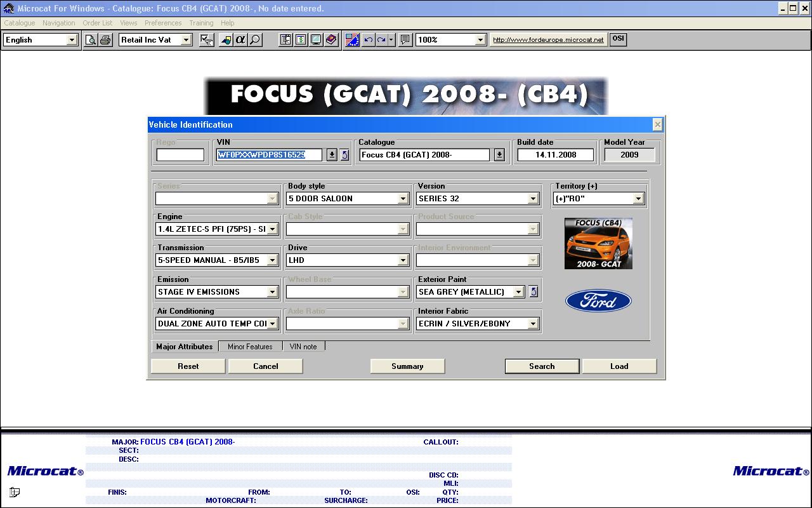Click the magnifying glass search icon
Viewport: 812px width, 508px height.
[x=255, y=40]
